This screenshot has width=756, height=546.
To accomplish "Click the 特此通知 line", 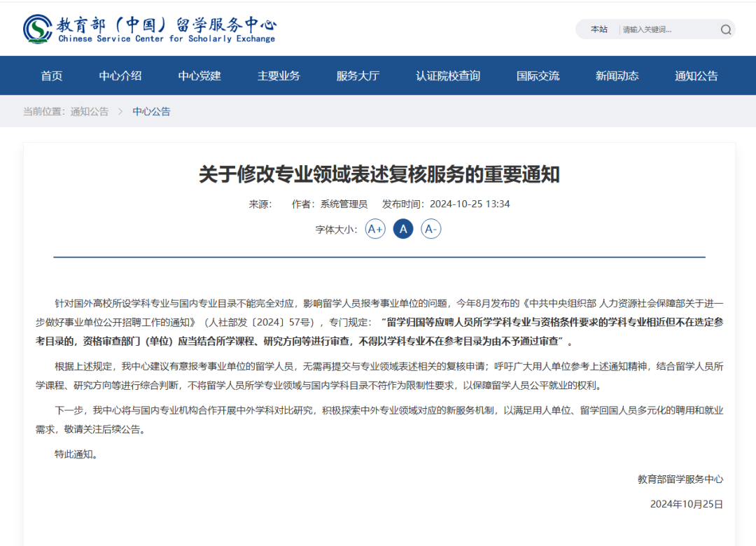I will coord(76,454).
